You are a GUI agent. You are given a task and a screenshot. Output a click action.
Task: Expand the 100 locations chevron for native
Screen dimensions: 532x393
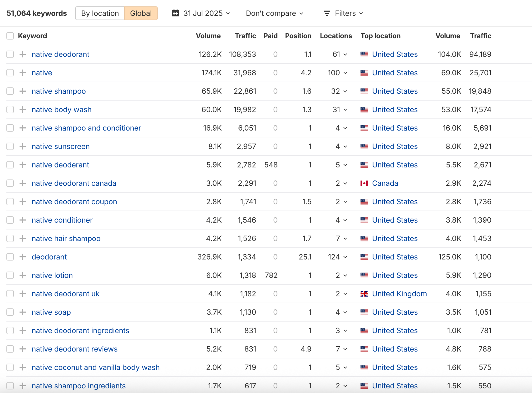[345, 73]
